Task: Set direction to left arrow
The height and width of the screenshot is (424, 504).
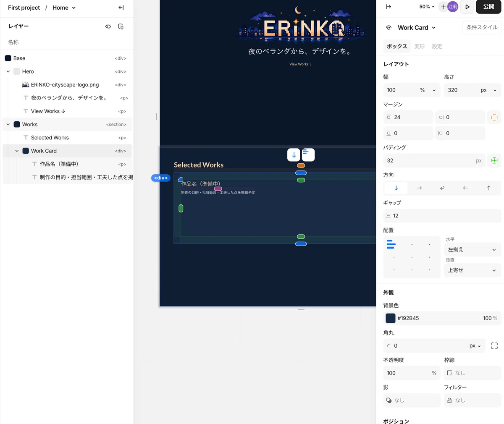Action: (x=465, y=188)
